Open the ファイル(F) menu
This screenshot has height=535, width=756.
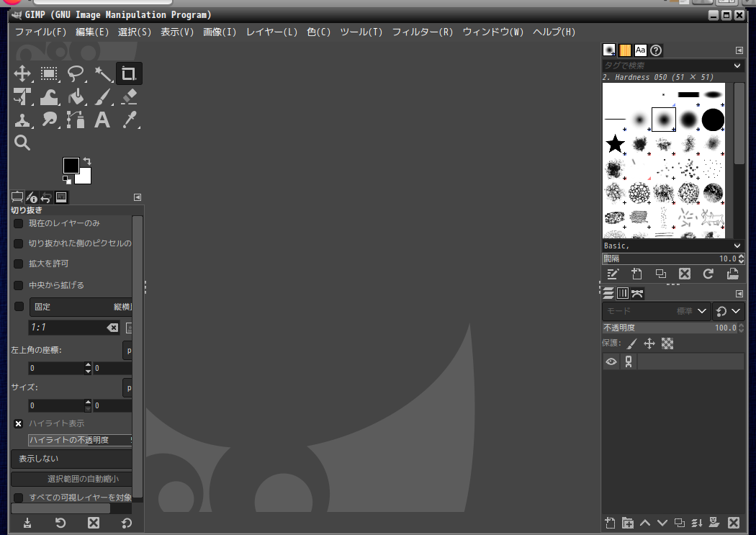click(x=40, y=32)
